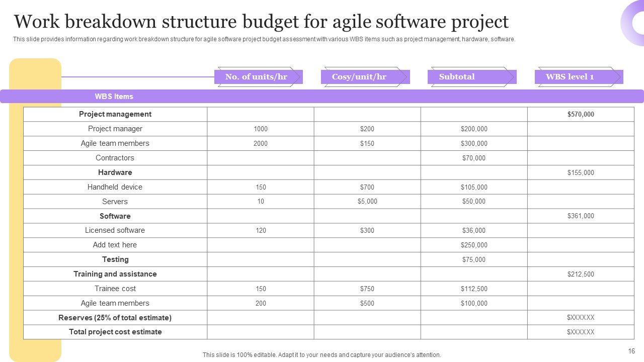
Task: Select the "Cosy/unit/hr" arrow label
Action: click(359, 77)
